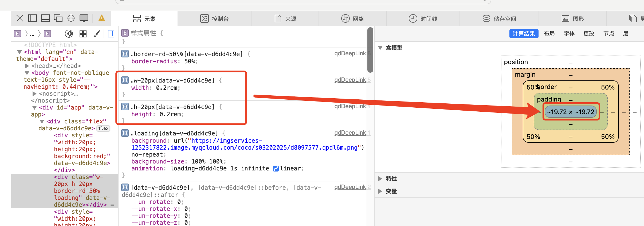The image size is (644, 226).
Task: Toggle print media styles circle icon
Action: (69, 34)
